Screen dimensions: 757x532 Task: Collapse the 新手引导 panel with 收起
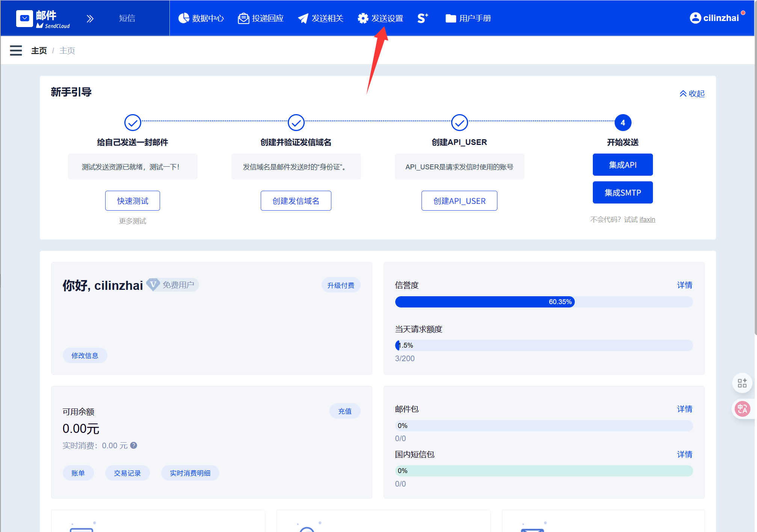692,93
